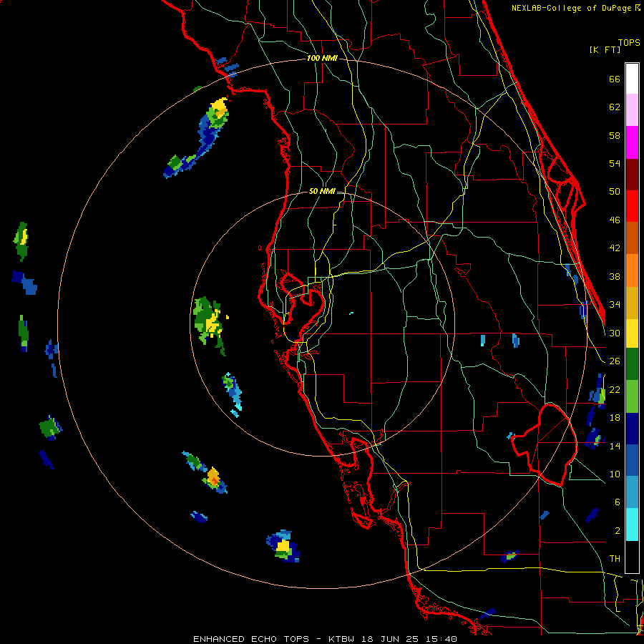Choose the dark green legend swatch

[632, 364]
